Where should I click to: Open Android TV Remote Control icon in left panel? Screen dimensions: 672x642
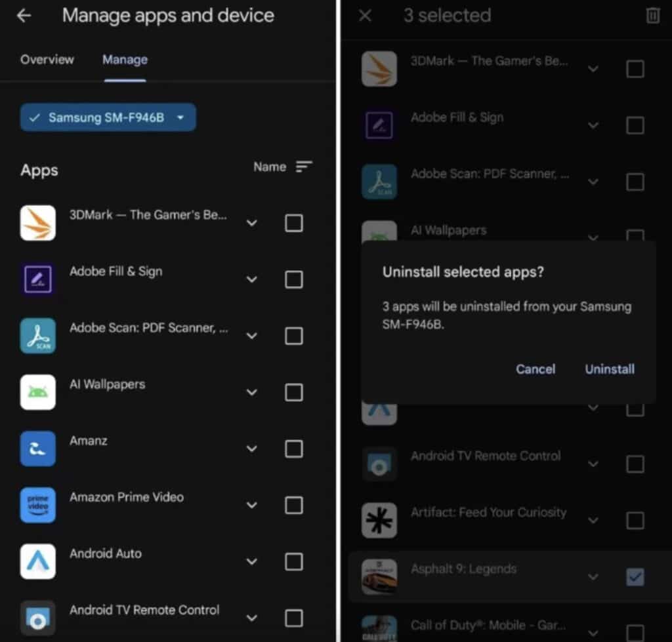[x=37, y=618]
